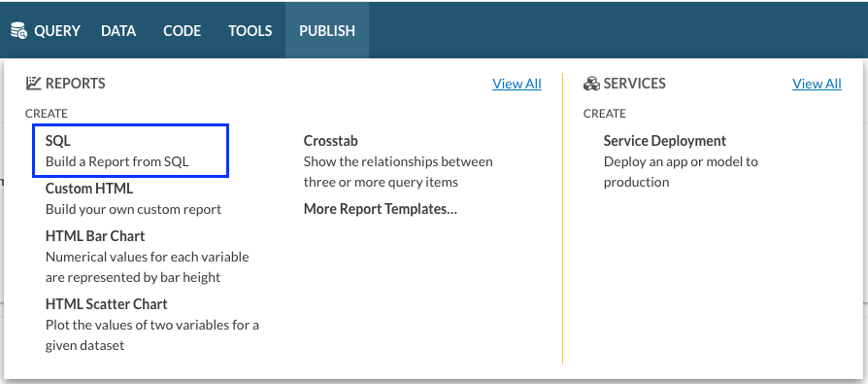Click the Reports chart icon
868x384 pixels.
coord(33,84)
